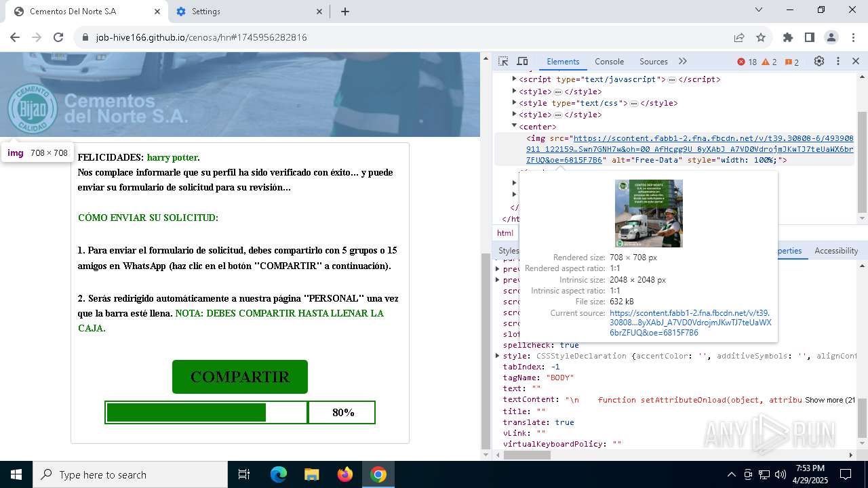Open the Chrome profile avatar

coord(831,37)
